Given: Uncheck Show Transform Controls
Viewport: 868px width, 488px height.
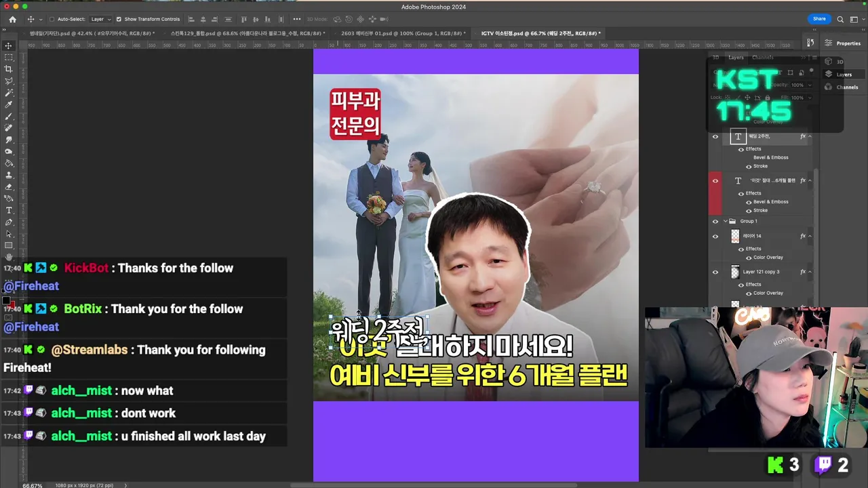Looking at the screenshot, I should [x=119, y=19].
